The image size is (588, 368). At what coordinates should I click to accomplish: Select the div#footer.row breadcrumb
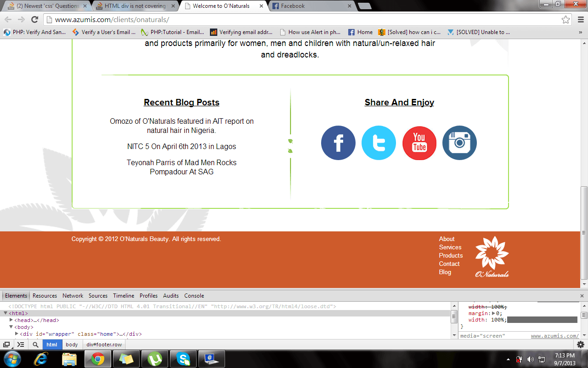[104, 345]
